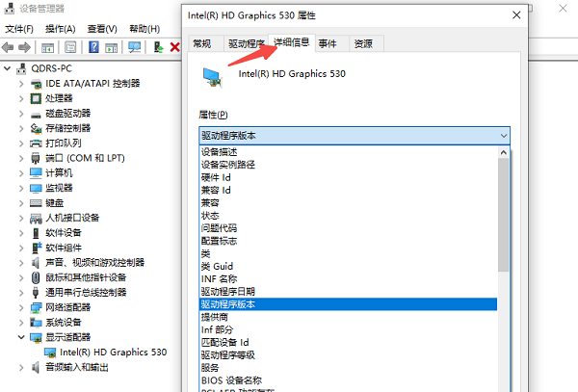This screenshot has height=392, width=578.
Task: Open the 操作(A) menu
Action: pos(61,29)
